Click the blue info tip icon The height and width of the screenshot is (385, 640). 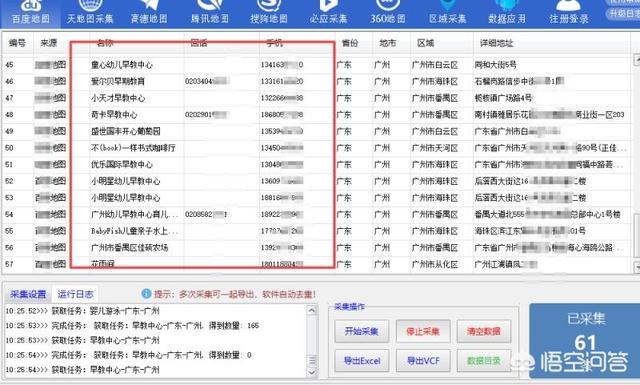pos(146,294)
